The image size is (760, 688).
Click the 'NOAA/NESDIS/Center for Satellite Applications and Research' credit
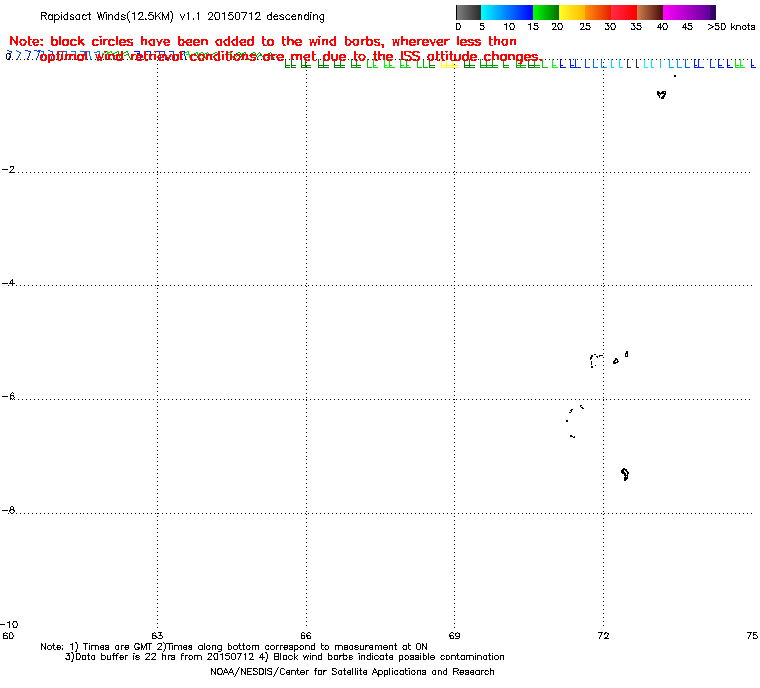click(x=352, y=672)
